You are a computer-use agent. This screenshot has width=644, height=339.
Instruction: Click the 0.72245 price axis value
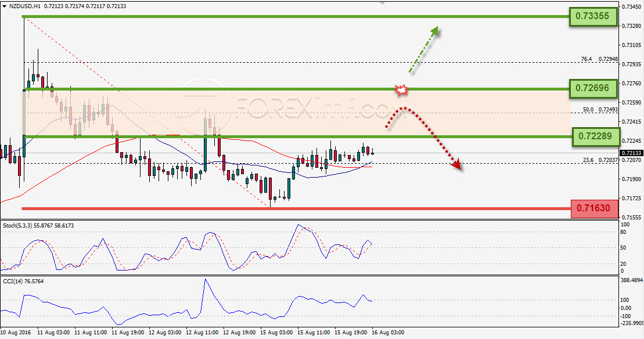point(632,141)
